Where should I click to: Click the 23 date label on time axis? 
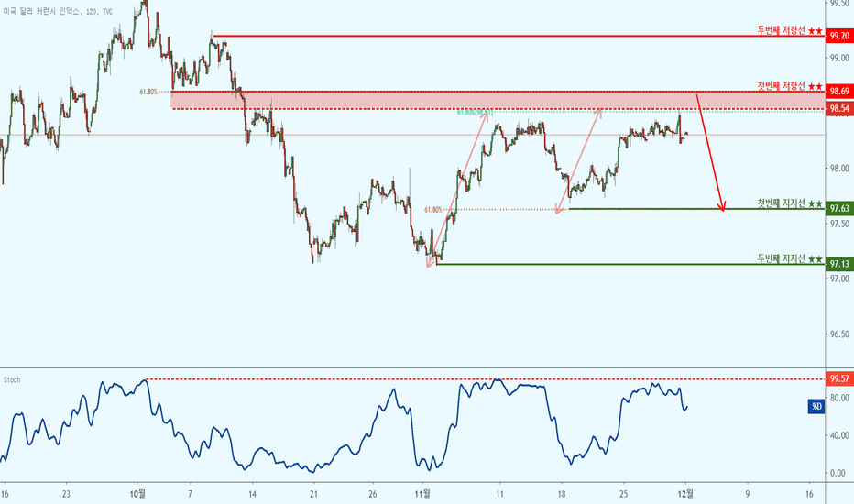click(66, 494)
